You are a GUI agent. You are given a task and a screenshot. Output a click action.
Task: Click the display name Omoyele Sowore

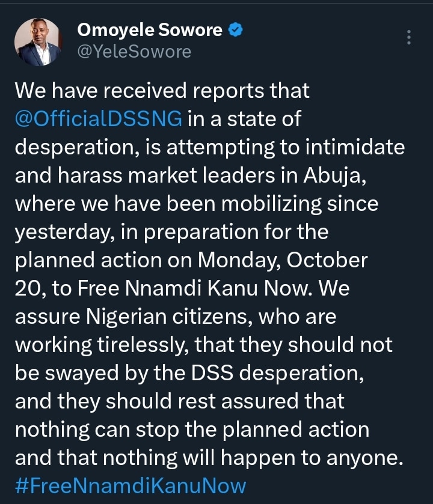[150, 31]
